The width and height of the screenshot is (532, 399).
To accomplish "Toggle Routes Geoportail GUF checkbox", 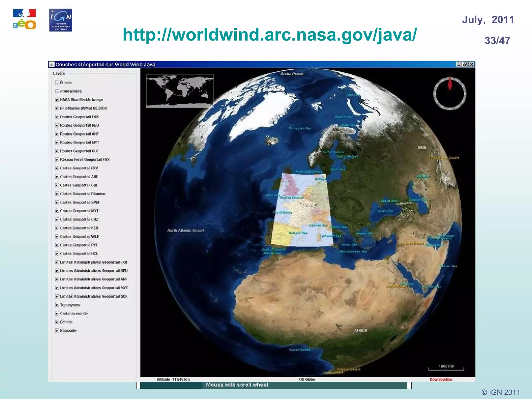I will tap(57, 151).
